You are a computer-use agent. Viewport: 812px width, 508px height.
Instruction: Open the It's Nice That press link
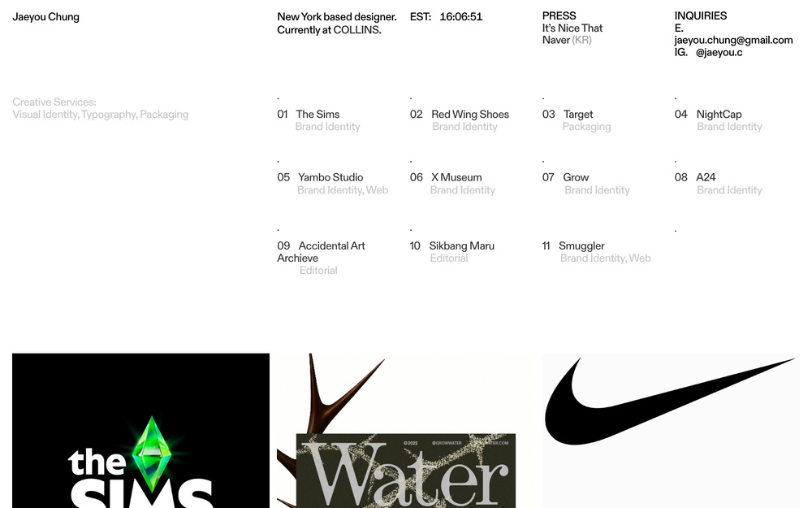tap(572, 28)
